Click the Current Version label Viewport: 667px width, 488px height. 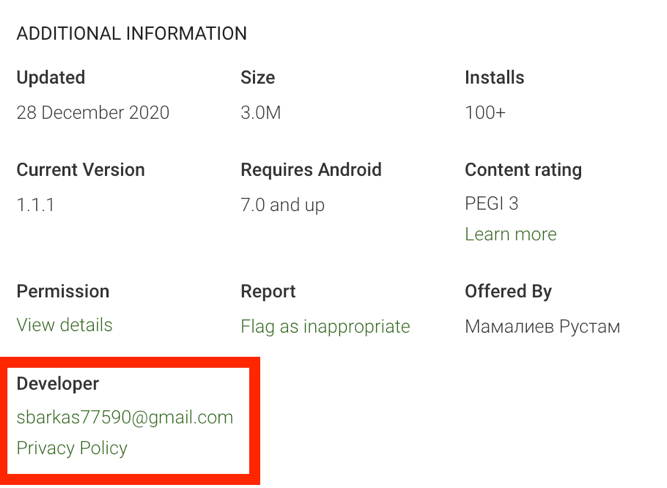pos(80,170)
